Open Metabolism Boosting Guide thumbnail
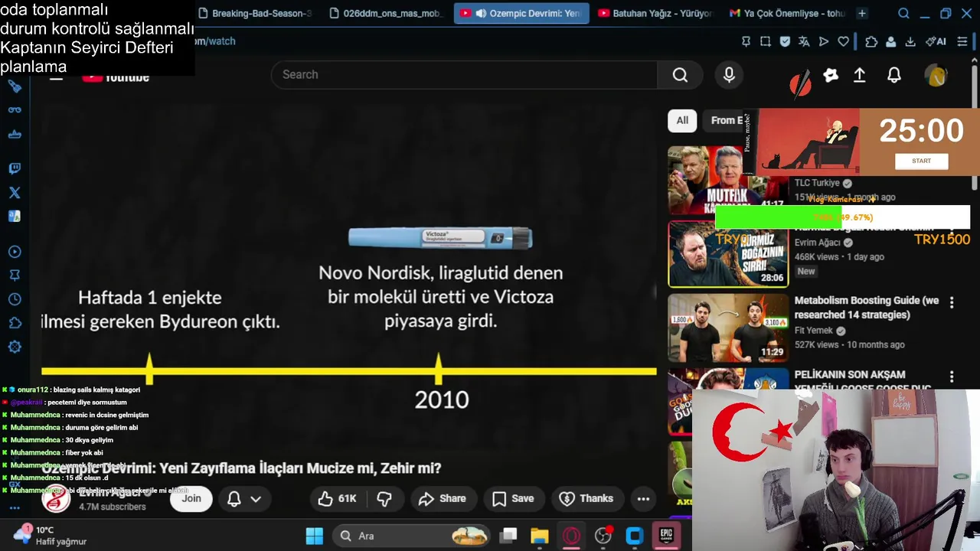This screenshot has height=551, width=980. tap(728, 328)
